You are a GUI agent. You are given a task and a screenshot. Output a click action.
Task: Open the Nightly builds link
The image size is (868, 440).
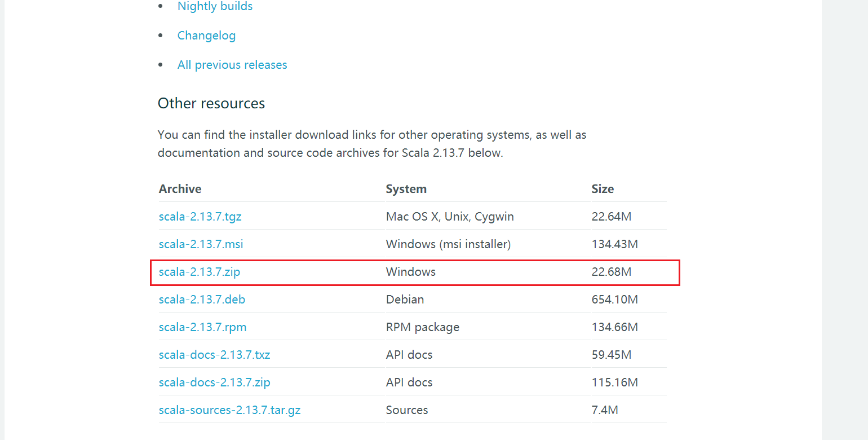pyautogui.click(x=215, y=7)
